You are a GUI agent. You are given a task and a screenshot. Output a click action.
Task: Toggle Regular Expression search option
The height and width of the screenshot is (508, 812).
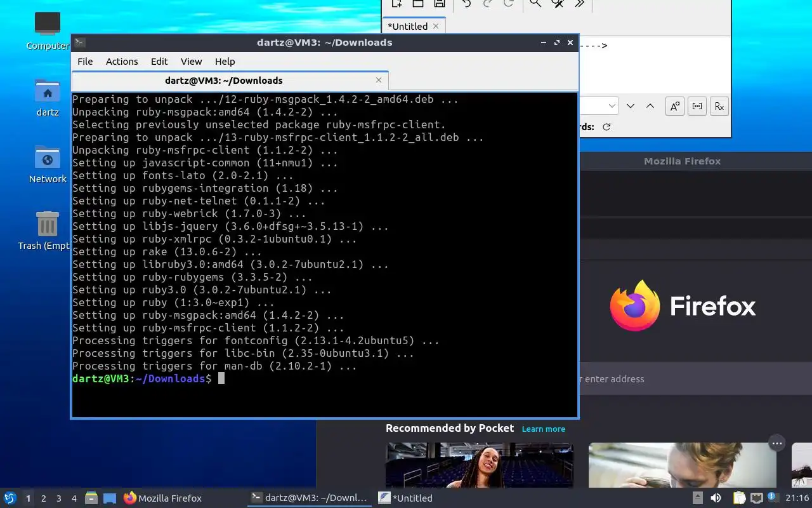tap(719, 106)
